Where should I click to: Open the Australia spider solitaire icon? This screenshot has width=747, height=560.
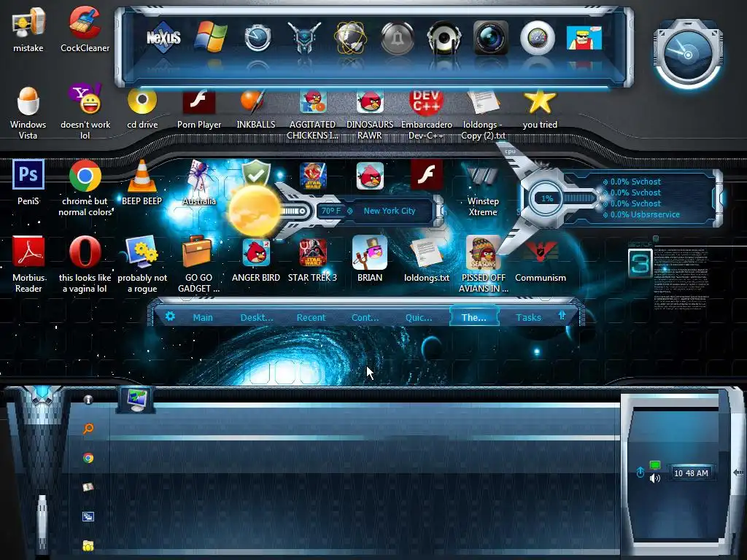click(199, 182)
